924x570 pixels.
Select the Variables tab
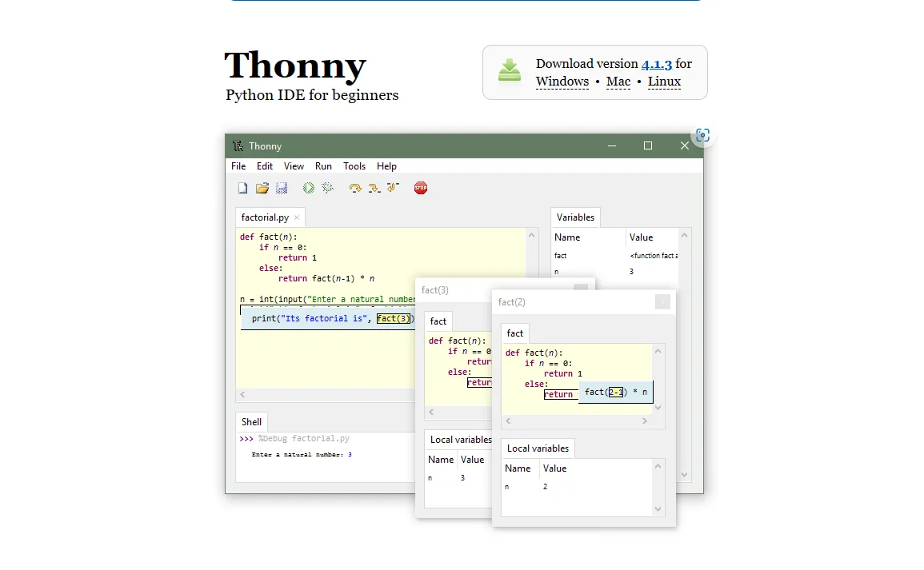(574, 217)
